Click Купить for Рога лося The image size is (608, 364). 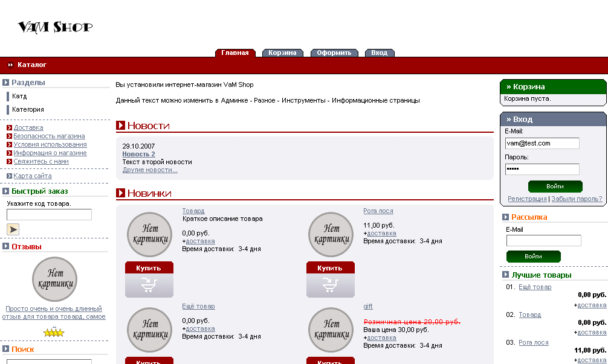[x=331, y=267]
